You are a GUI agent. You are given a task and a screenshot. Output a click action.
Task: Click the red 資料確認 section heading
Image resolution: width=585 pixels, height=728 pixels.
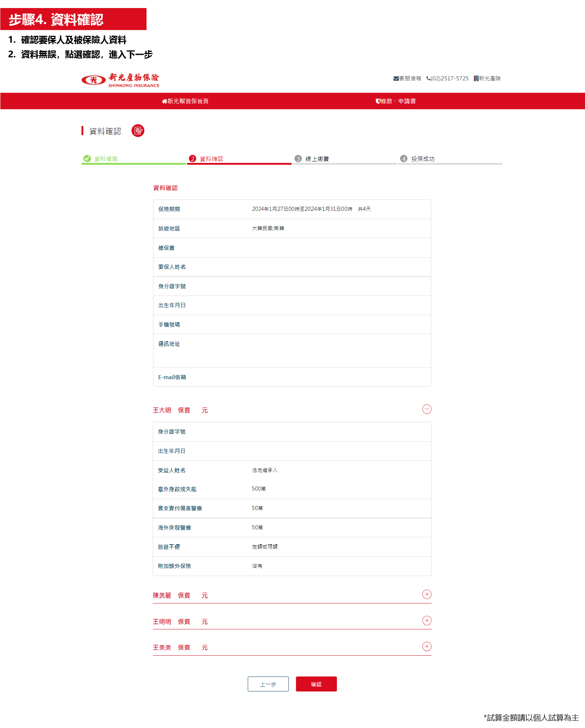[x=165, y=188]
